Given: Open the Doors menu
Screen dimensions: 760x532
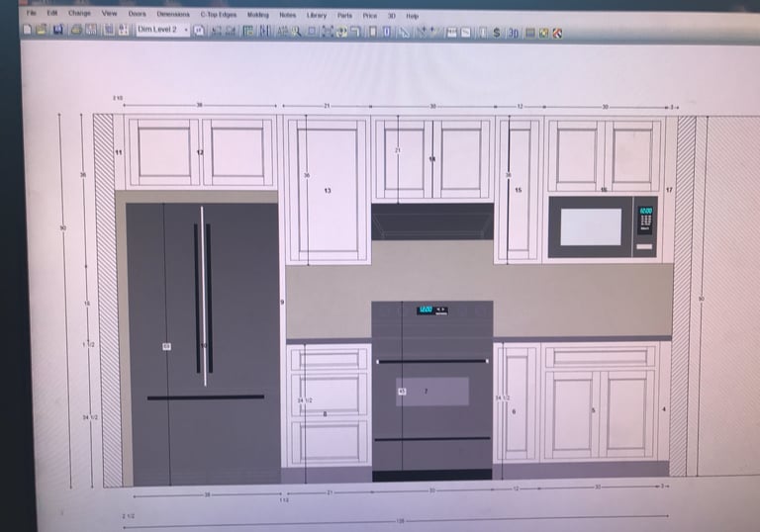Looking at the screenshot, I should [x=138, y=14].
